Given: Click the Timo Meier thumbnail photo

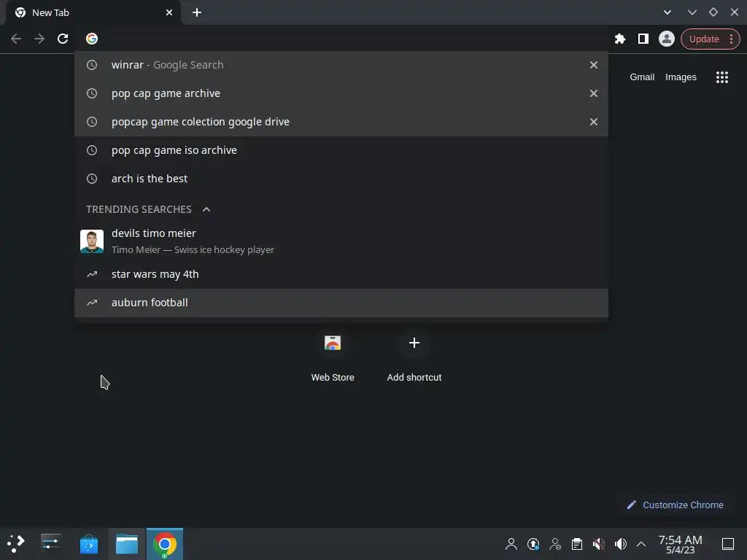Looking at the screenshot, I should pyautogui.click(x=92, y=241).
